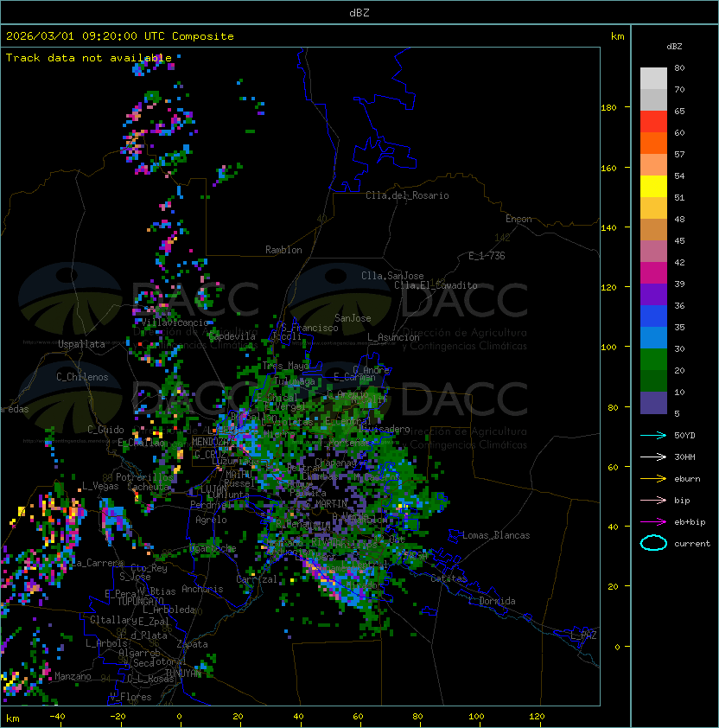Screen dimensions: 719x728
Task: Click the 'Villavicencio' map label
Action: (x=175, y=322)
